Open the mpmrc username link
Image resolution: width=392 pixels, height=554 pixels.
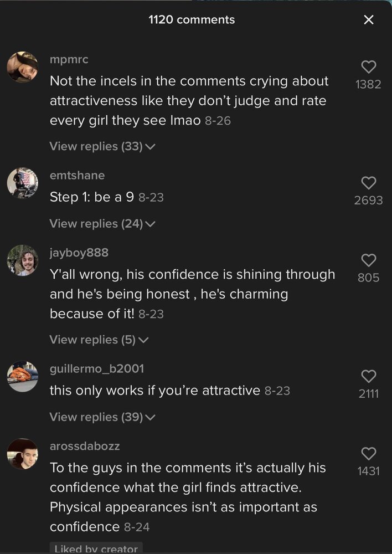[x=69, y=59]
